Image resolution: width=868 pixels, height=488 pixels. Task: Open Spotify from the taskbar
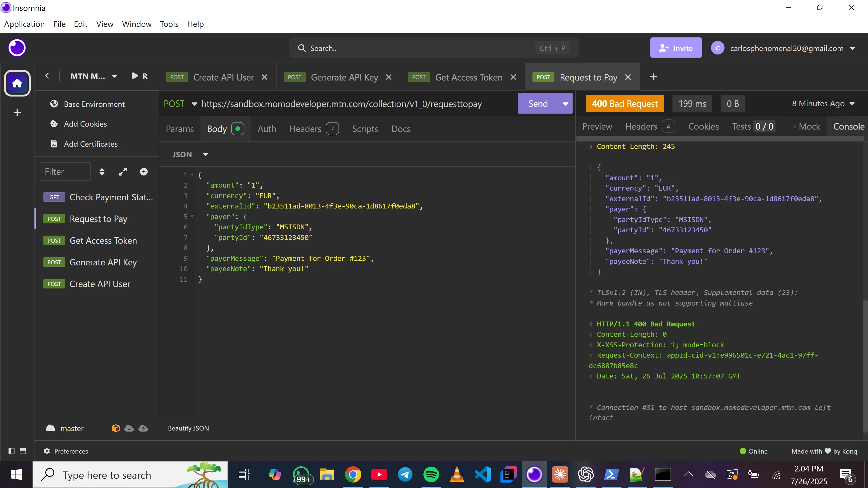[431, 475]
